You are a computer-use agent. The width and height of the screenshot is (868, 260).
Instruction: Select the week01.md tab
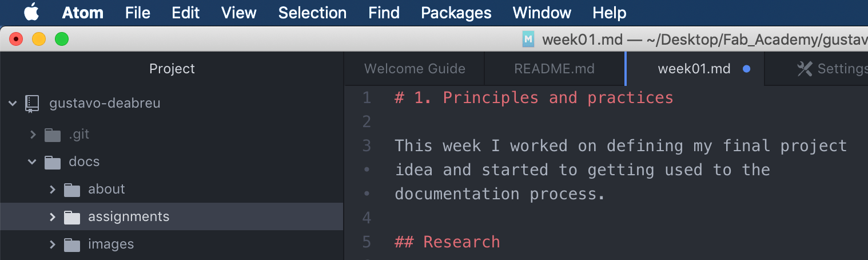(x=694, y=69)
